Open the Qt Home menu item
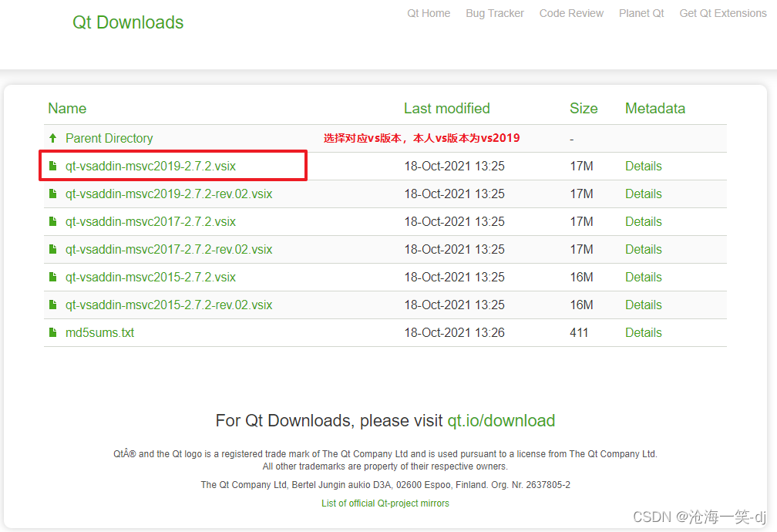This screenshot has height=532, width=777. [x=429, y=13]
